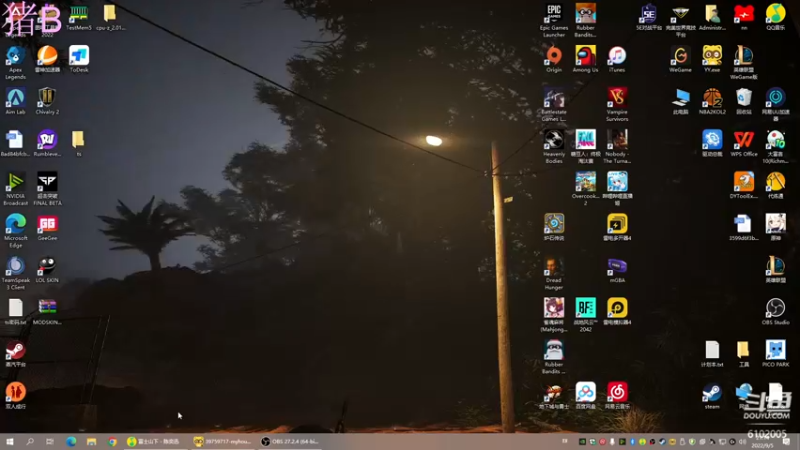Launch Dread Hunger shortcut
This screenshot has width=800, height=450.
click(554, 273)
